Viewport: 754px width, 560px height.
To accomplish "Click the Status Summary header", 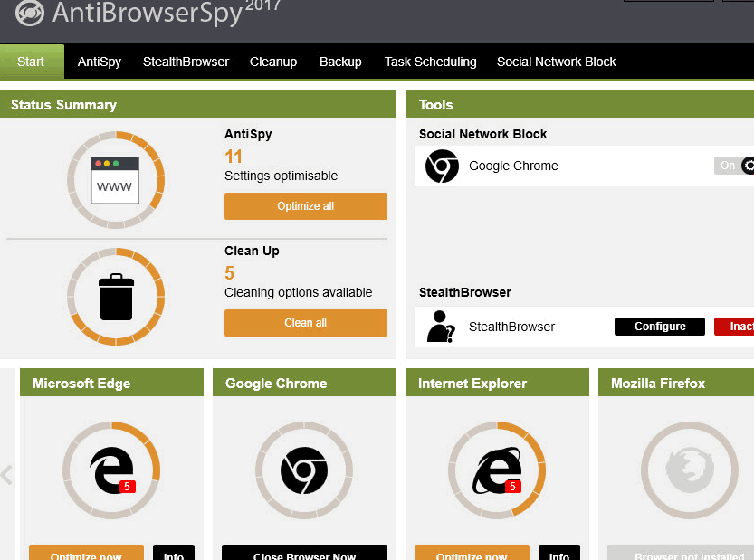I will (198, 104).
